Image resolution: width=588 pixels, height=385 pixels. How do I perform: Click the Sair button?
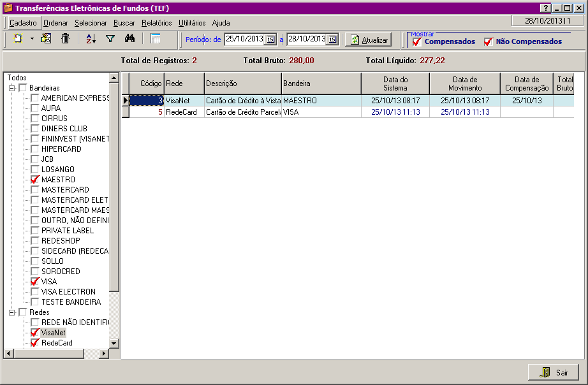pyautogui.click(x=553, y=372)
